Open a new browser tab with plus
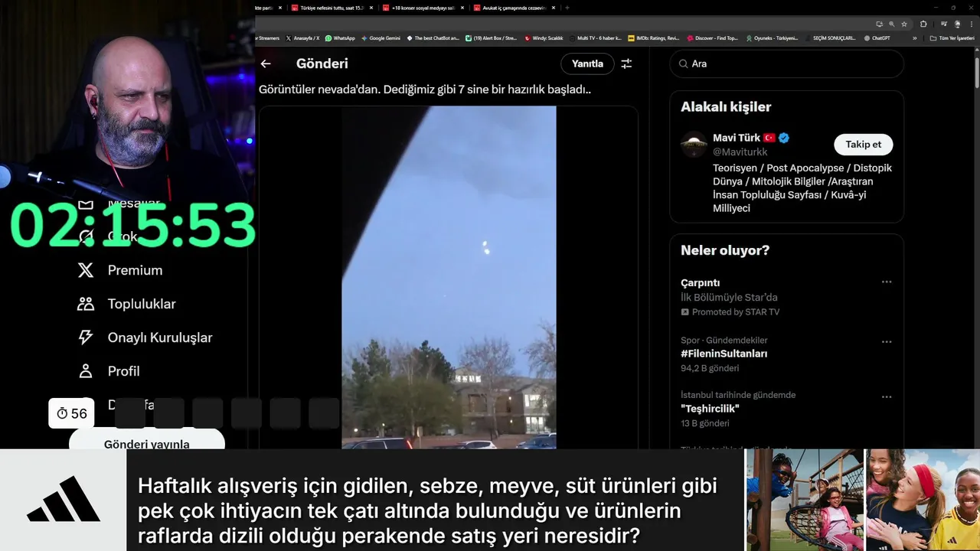Viewport: 980px width, 551px height. pyautogui.click(x=567, y=8)
